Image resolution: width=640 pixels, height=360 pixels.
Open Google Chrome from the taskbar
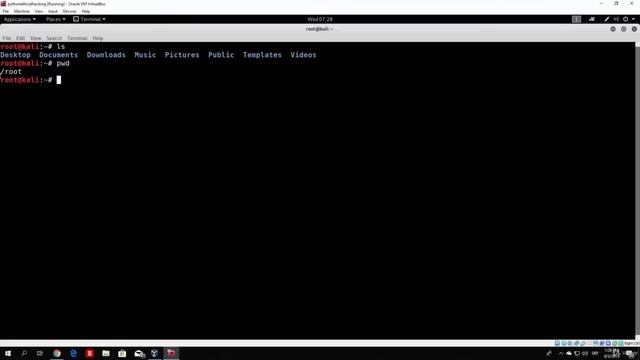(57, 353)
